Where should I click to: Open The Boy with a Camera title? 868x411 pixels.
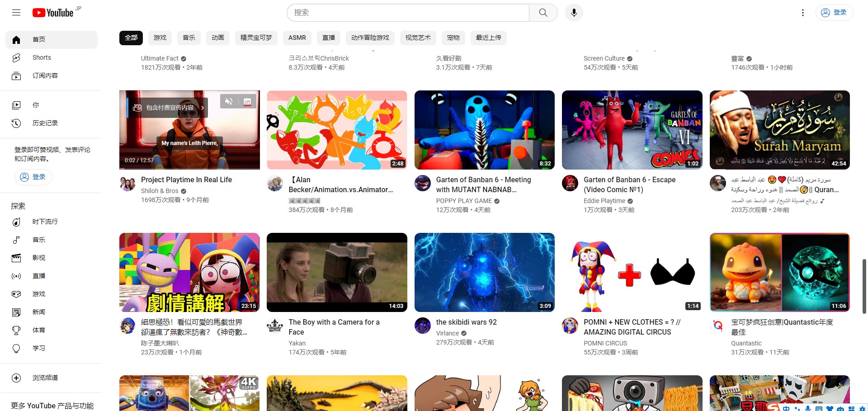click(334, 327)
